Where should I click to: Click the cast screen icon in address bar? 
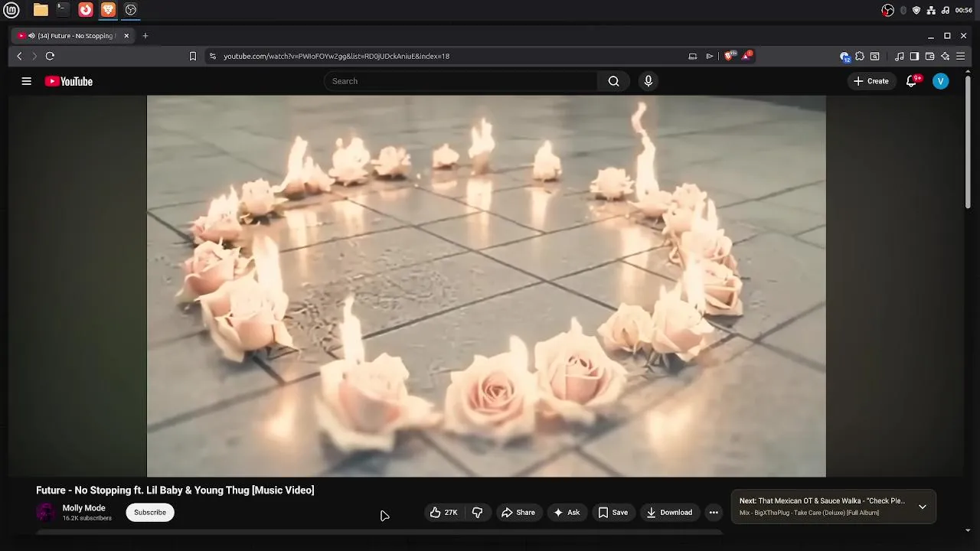693,56
